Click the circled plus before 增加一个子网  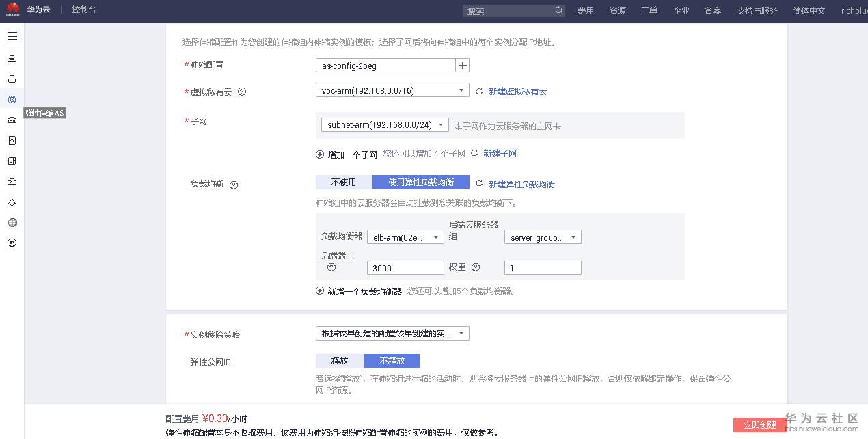coord(320,155)
